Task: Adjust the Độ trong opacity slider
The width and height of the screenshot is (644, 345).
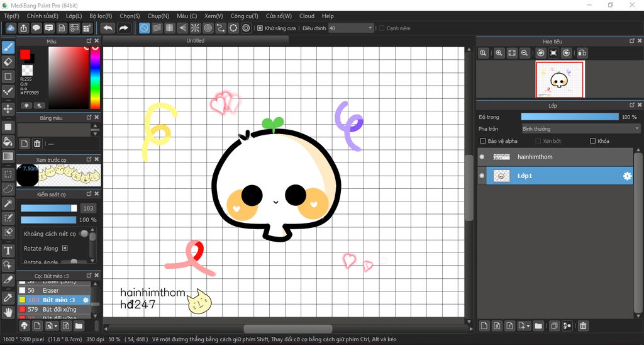Action: [570, 117]
